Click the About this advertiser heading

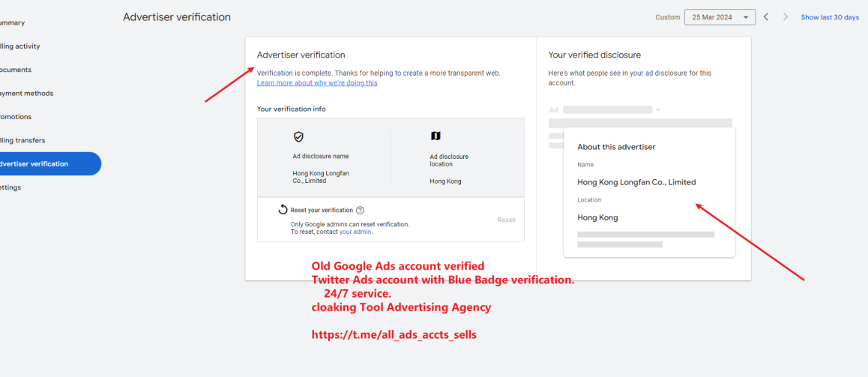tap(617, 147)
